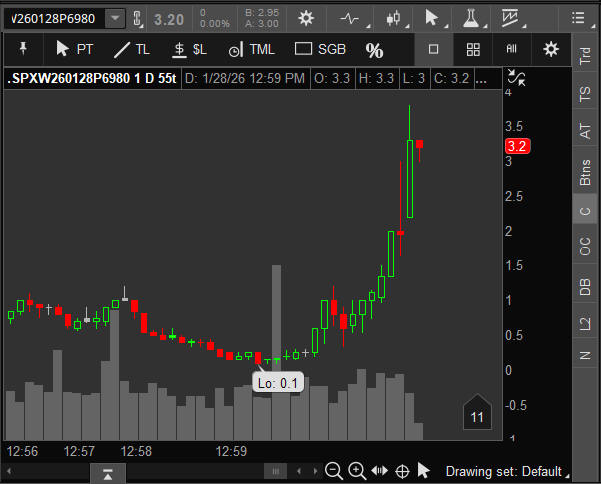
Task: Open the symbol dropdown arrow
Action: pyautogui.click(x=115, y=18)
